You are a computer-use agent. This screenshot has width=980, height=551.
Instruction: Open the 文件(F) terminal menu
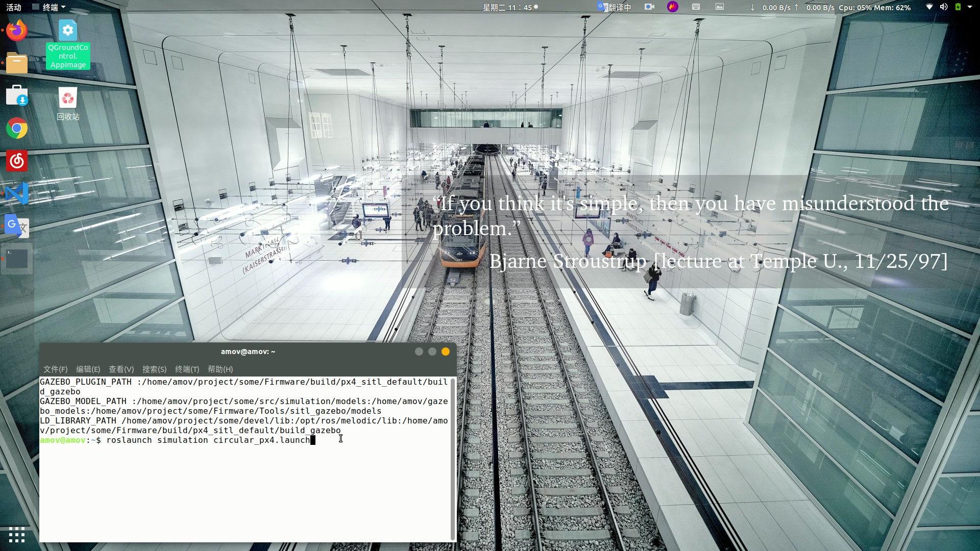click(55, 369)
